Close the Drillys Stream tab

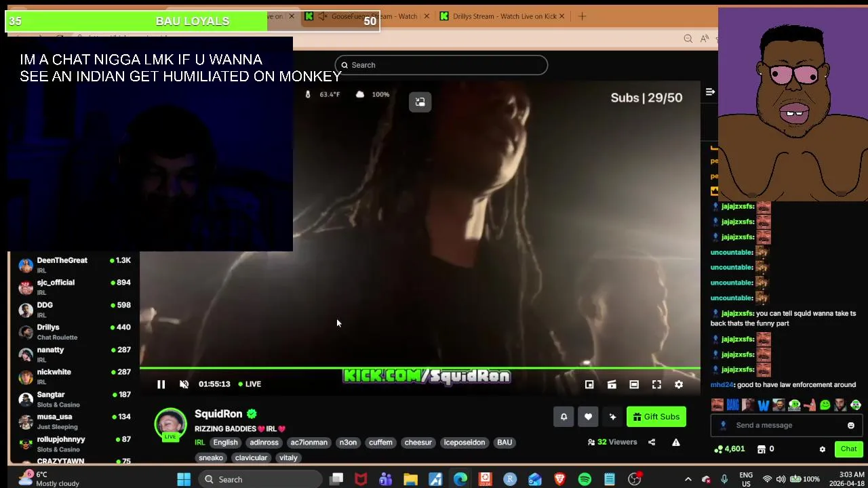(x=561, y=16)
